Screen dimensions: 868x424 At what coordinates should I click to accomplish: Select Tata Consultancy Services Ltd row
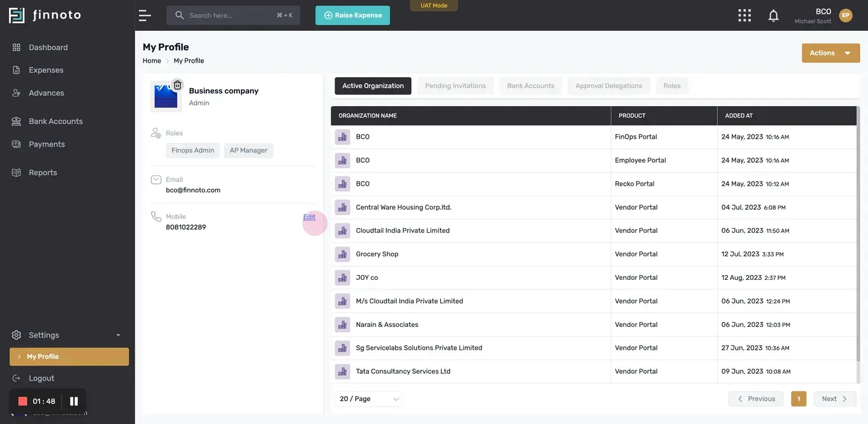594,372
